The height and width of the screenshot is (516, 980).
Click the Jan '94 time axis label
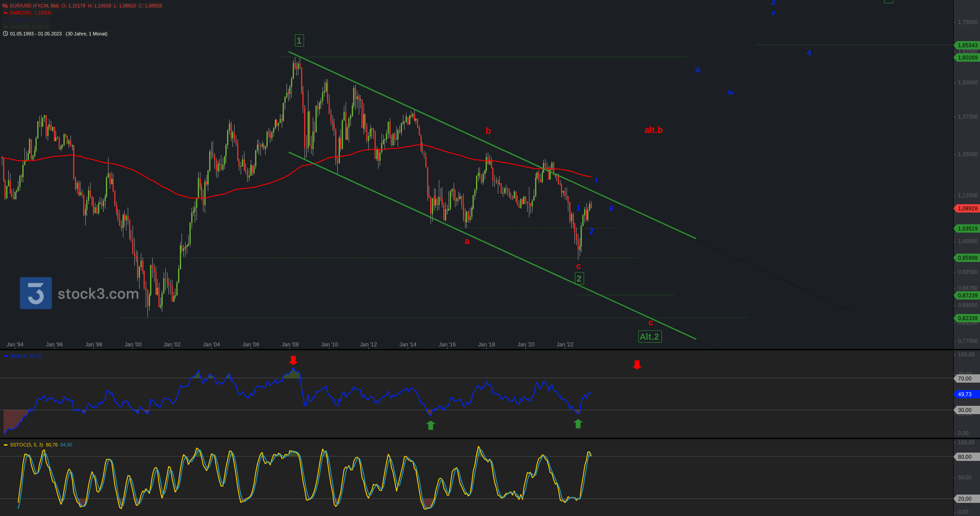click(15, 345)
